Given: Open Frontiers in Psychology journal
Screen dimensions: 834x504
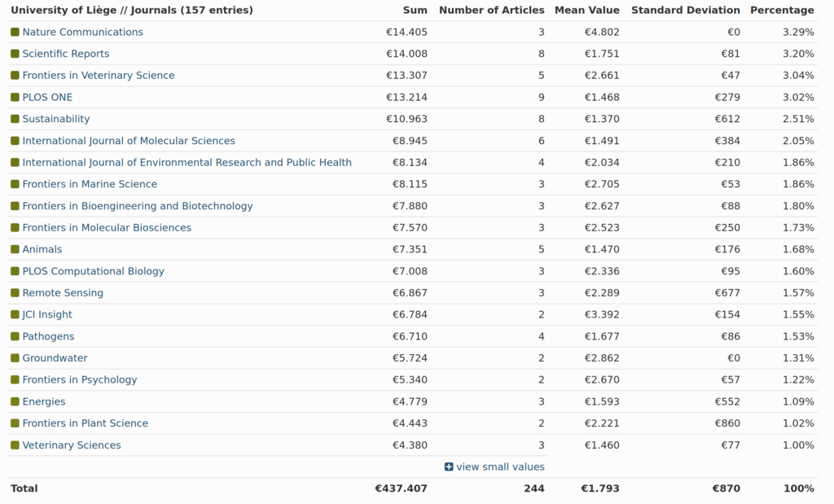Looking at the screenshot, I should [80, 380].
